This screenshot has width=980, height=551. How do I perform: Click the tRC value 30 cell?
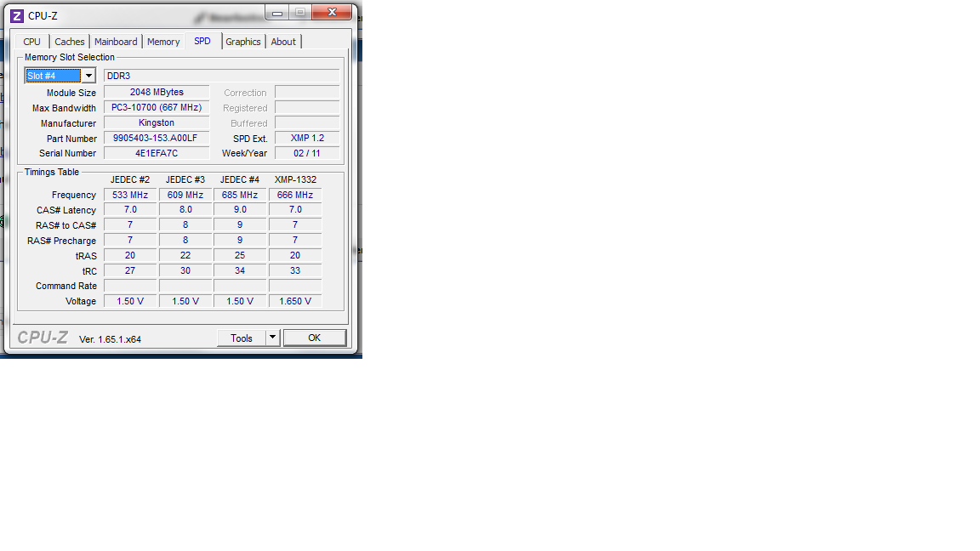(185, 270)
